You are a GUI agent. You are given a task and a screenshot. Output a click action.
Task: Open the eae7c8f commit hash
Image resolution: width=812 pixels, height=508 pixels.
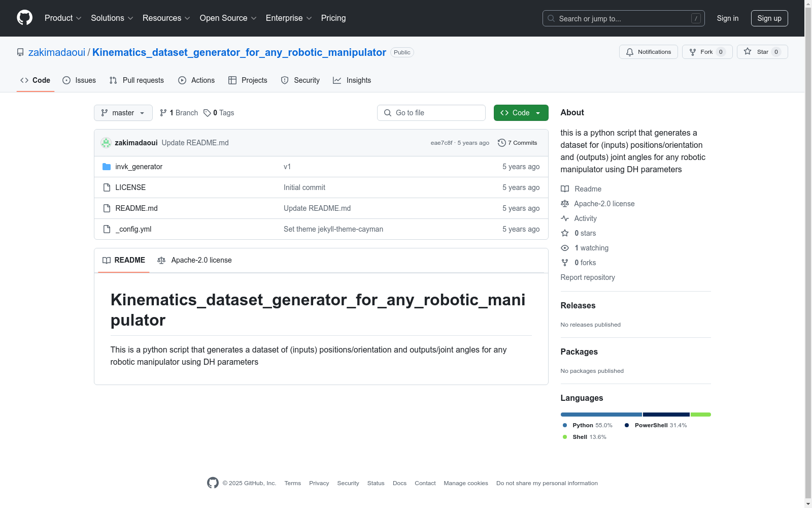click(442, 143)
